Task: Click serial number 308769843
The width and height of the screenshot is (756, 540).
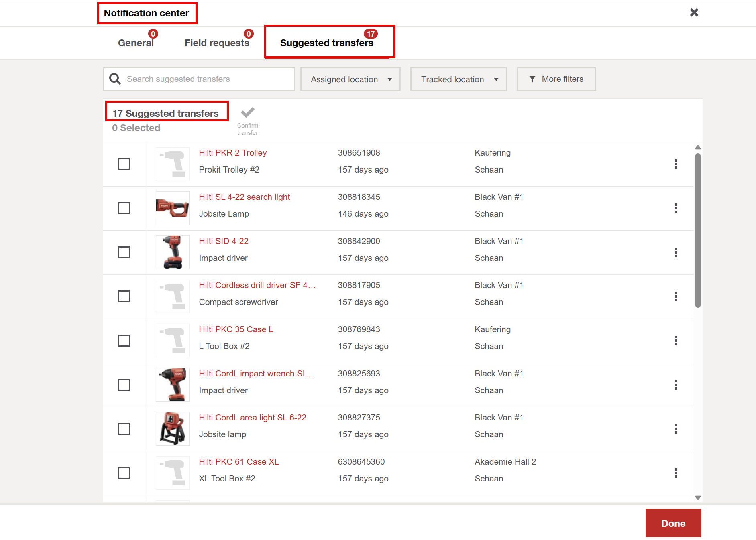Action: click(x=359, y=329)
